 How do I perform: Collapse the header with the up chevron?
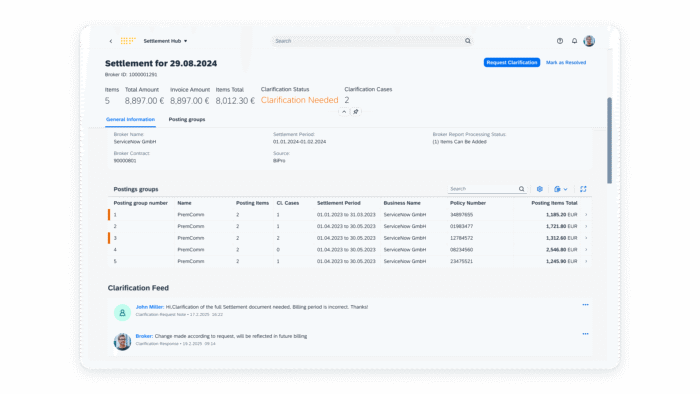coord(344,112)
